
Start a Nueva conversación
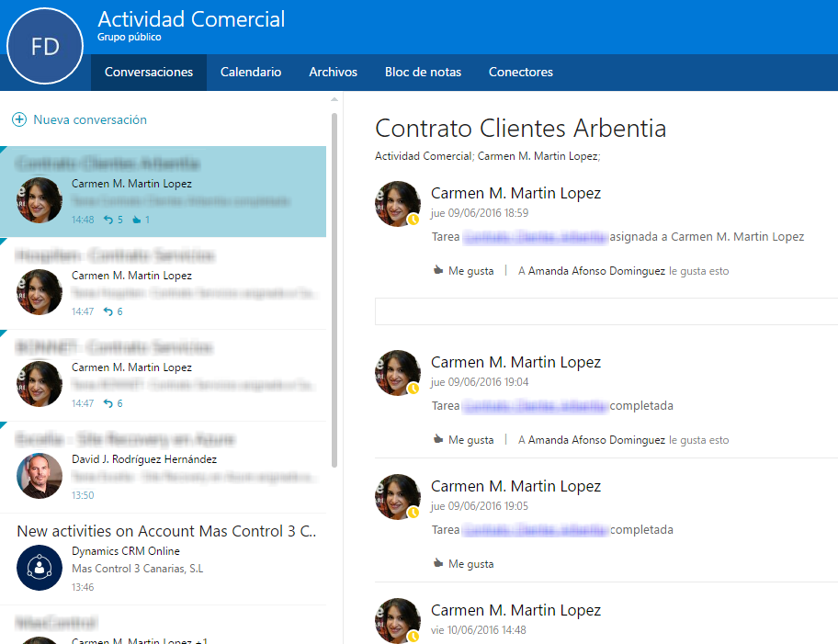pos(89,119)
